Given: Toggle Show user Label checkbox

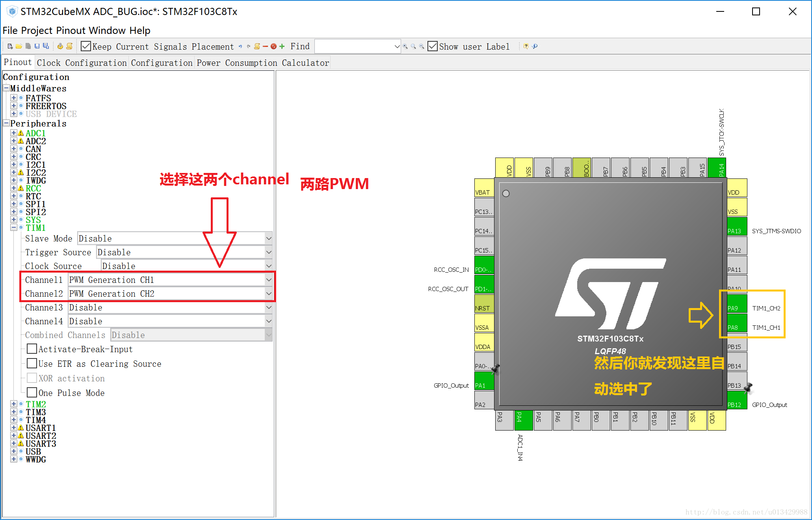Looking at the screenshot, I should [x=432, y=46].
